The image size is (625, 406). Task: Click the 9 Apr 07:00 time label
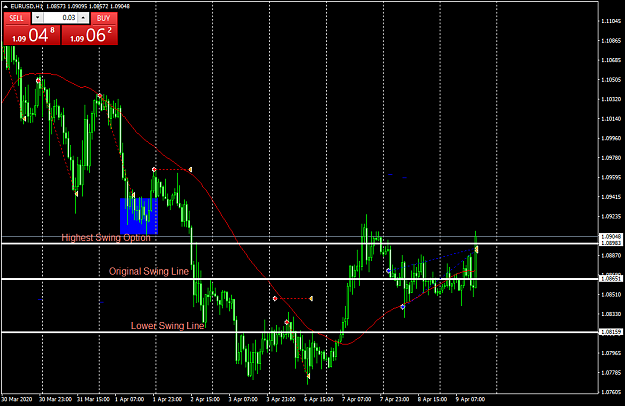(470, 399)
